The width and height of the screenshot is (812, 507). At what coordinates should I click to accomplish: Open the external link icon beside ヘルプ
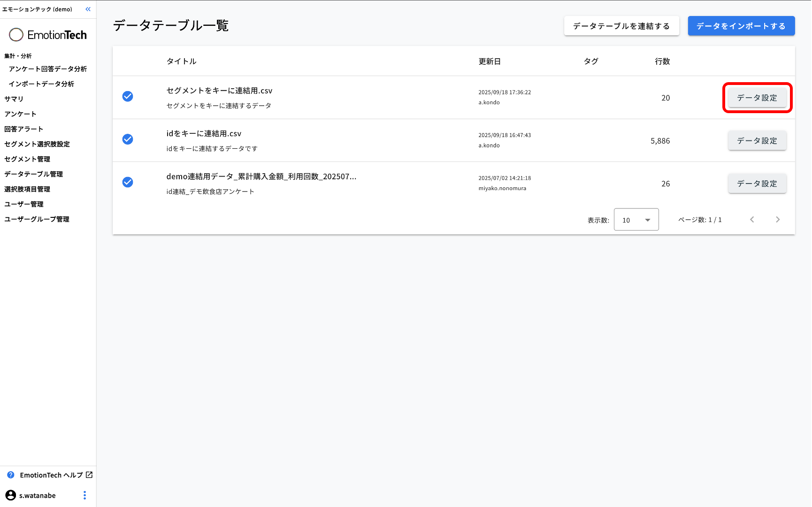tap(89, 475)
